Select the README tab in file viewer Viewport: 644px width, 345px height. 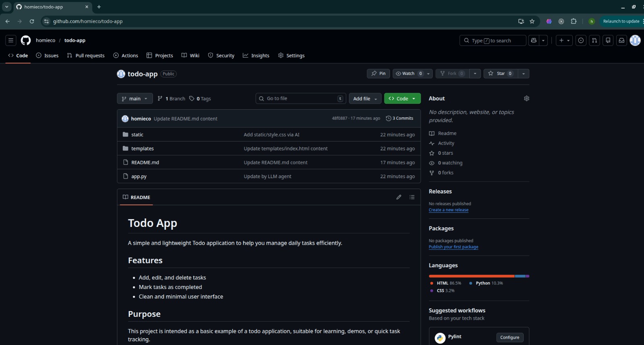click(x=136, y=197)
